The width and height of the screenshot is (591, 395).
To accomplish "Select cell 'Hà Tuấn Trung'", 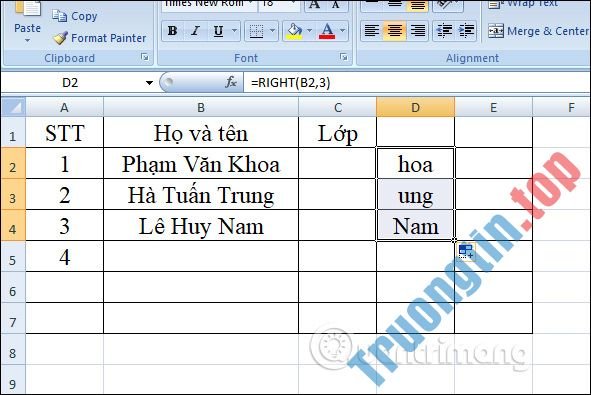I will pos(201,194).
